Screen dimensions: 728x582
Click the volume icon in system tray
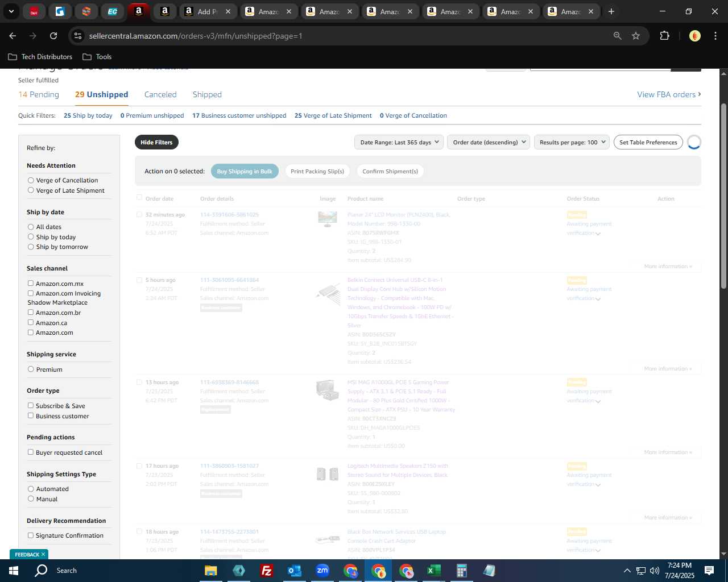click(654, 571)
